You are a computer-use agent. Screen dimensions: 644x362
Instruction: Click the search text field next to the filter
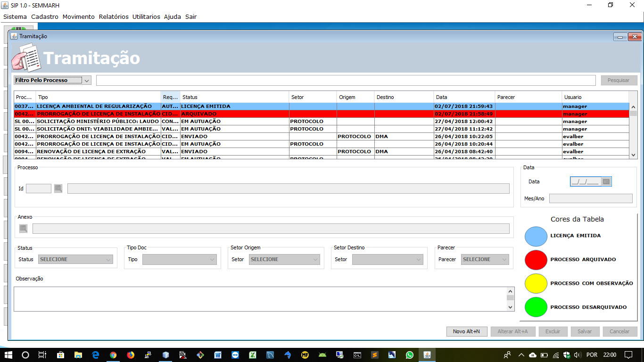[x=346, y=80]
